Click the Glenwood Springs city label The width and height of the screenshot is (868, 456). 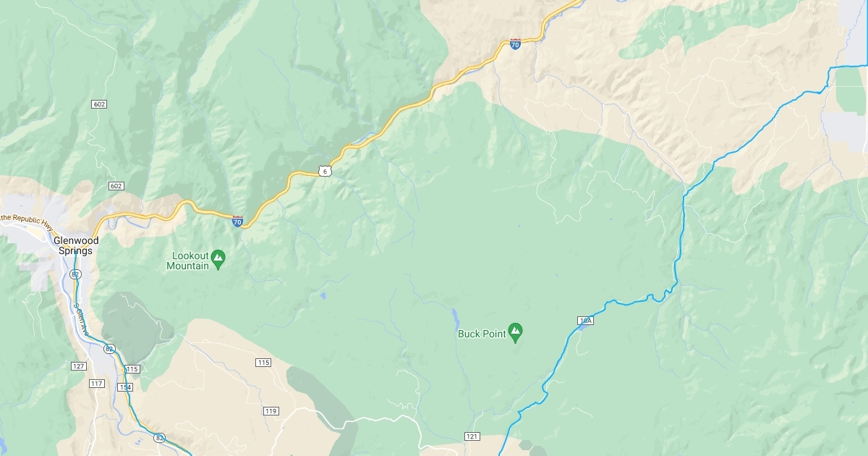(73, 245)
